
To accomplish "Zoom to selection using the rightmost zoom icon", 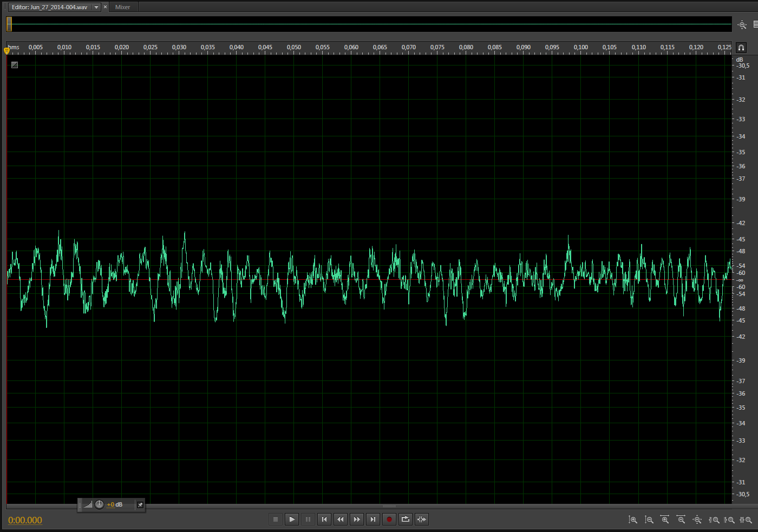I will pos(746,520).
